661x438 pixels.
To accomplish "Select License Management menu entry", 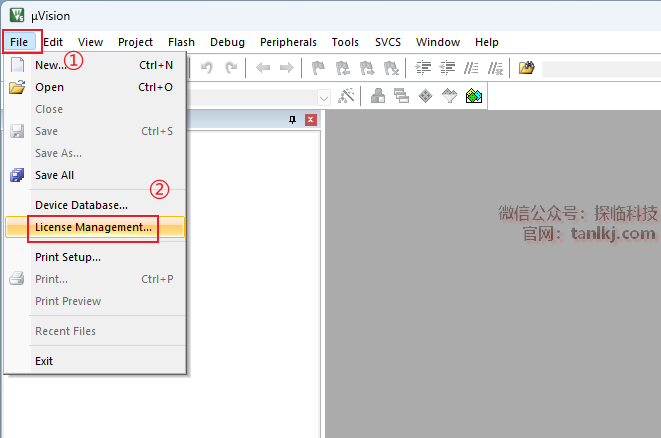I will (93, 227).
